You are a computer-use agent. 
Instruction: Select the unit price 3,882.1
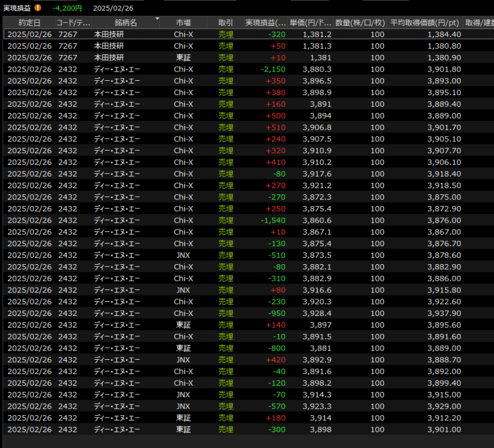point(317,267)
